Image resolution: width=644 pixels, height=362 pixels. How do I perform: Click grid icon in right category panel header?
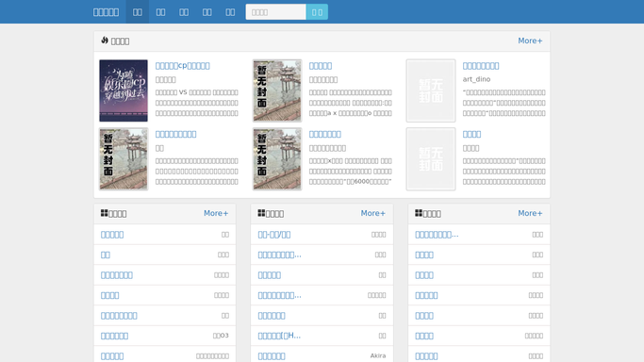[419, 213]
